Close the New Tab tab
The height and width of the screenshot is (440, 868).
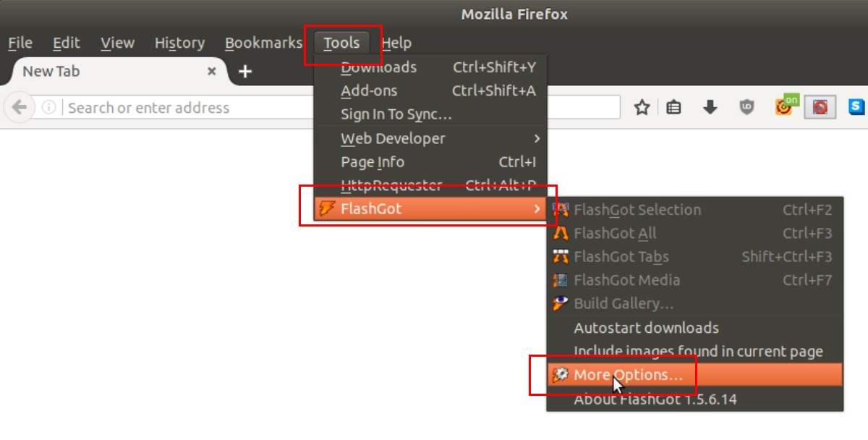(x=212, y=71)
